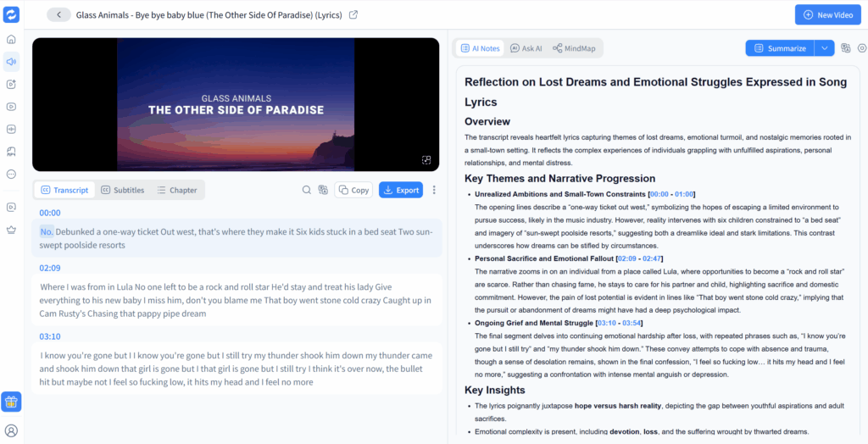Viewport: 868px width, 444px height.
Task: Open the more options ellipsis sidebar icon
Action: click(x=11, y=174)
